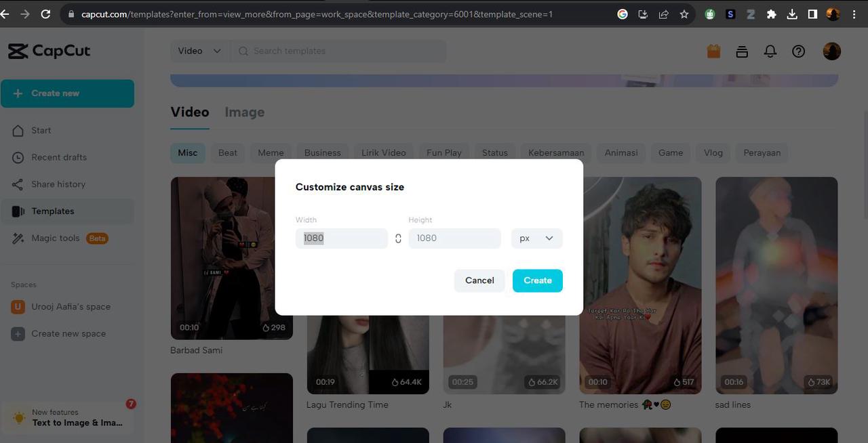Select the Beat category chip
The width and height of the screenshot is (868, 443).
pos(228,152)
